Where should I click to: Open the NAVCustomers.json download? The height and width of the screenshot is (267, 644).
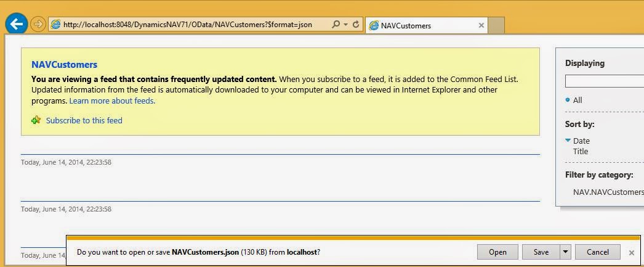click(x=497, y=252)
